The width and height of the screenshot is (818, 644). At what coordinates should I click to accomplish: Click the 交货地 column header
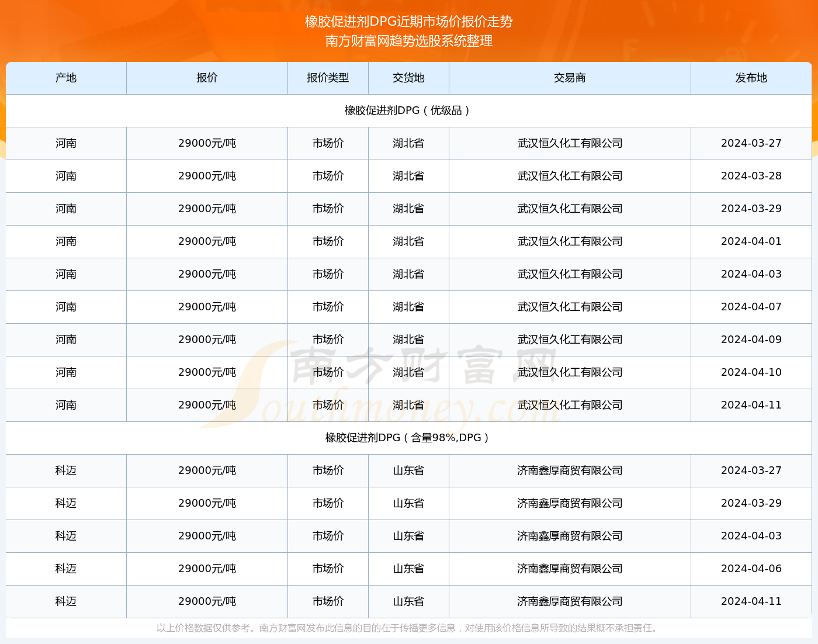click(408, 78)
